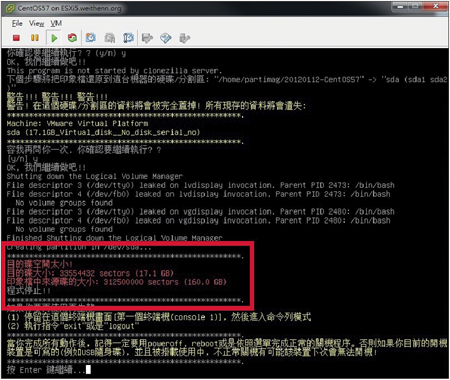Click the CD/DVD drive connect icon
The width and height of the screenshot is (450, 380).
point(166,38)
